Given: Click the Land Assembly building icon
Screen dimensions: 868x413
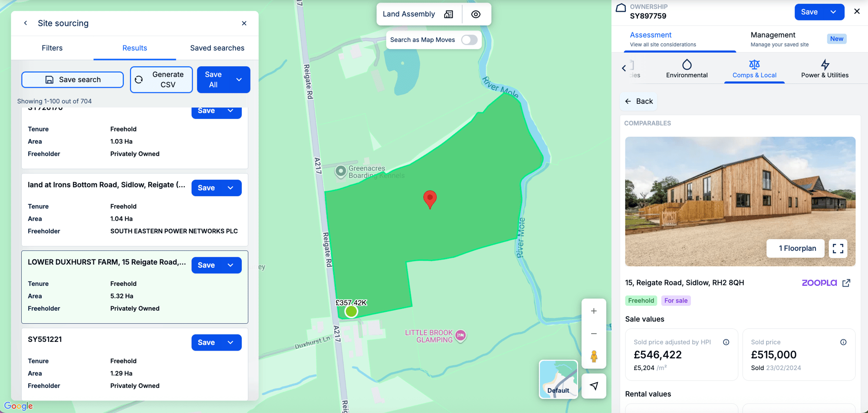Looking at the screenshot, I should pos(448,13).
